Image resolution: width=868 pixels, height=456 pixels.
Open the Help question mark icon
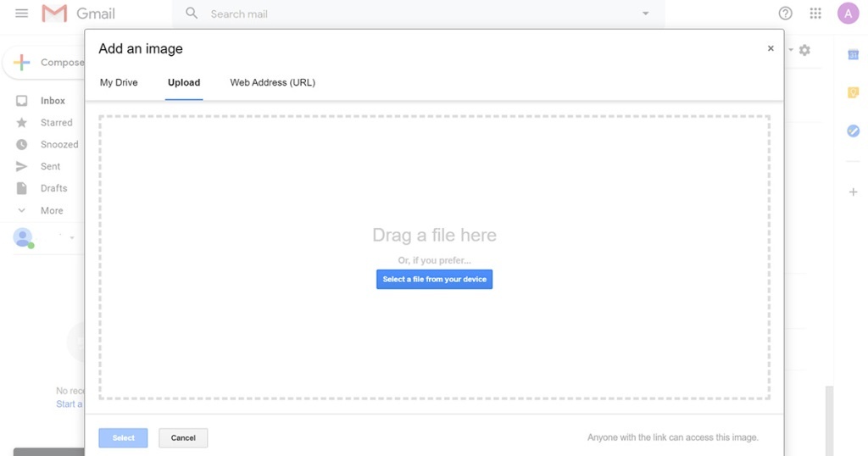[786, 14]
